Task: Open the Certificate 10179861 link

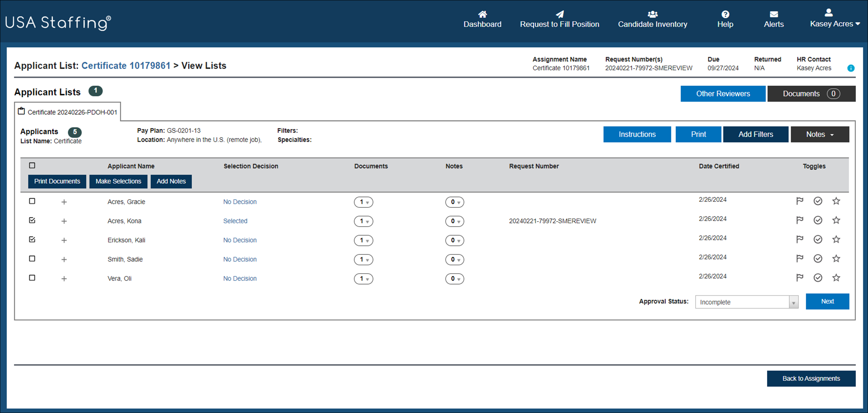Action: [x=126, y=65]
